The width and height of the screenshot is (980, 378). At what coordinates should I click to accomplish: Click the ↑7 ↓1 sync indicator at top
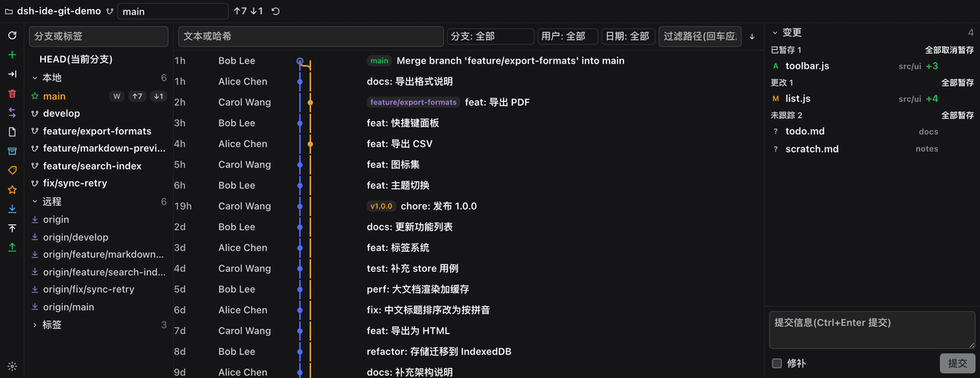pos(248,11)
